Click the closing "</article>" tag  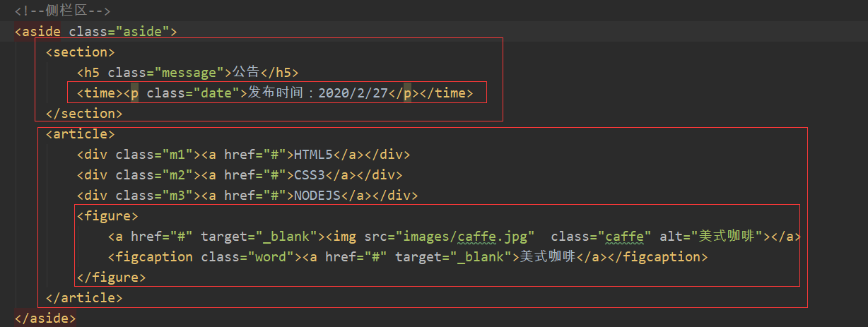(x=85, y=298)
